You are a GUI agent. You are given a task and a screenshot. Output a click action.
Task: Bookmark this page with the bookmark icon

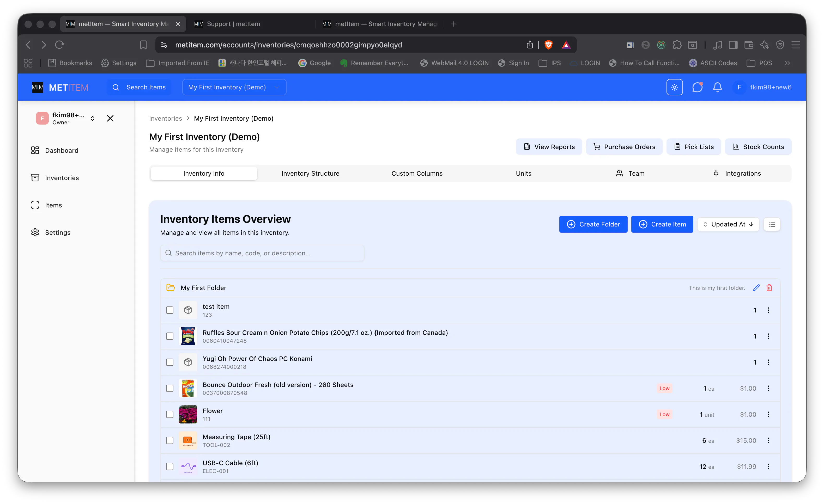[143, 45]
